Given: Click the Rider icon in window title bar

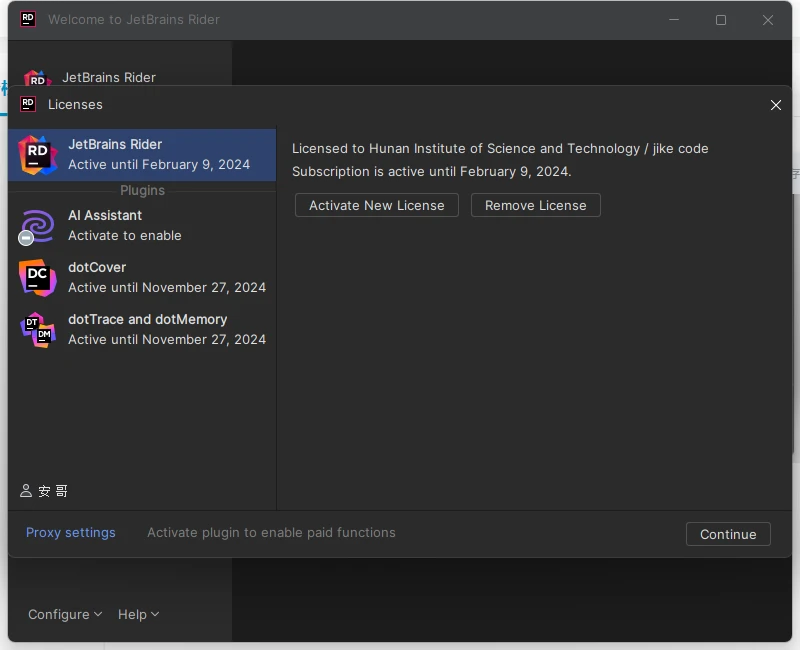Looking at the screenshot, I should [x=28, y=19].
